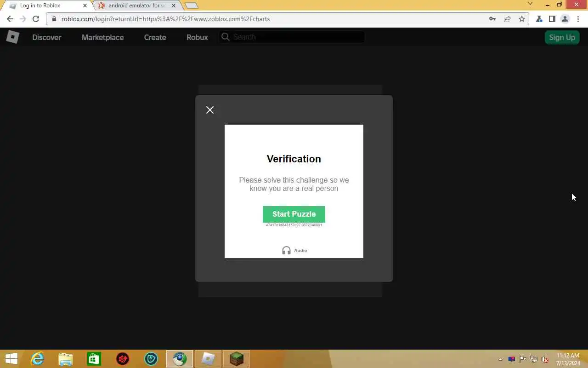Click the muted speaker tray icon

pyautogui.click(x=545, y=359)
